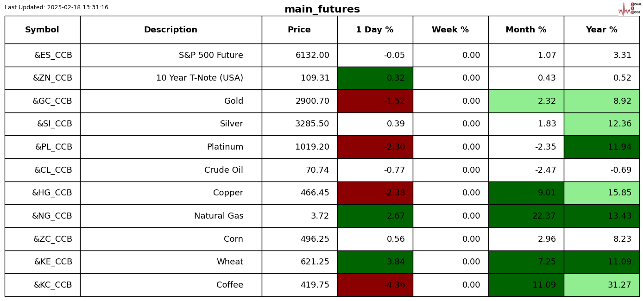Click the Year % column header
The image size is (644, 301).
[x=601, y=30]
